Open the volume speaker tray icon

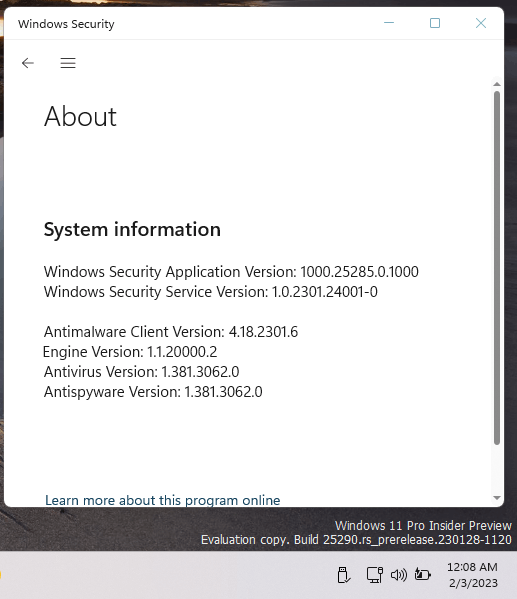coord(399,575)
